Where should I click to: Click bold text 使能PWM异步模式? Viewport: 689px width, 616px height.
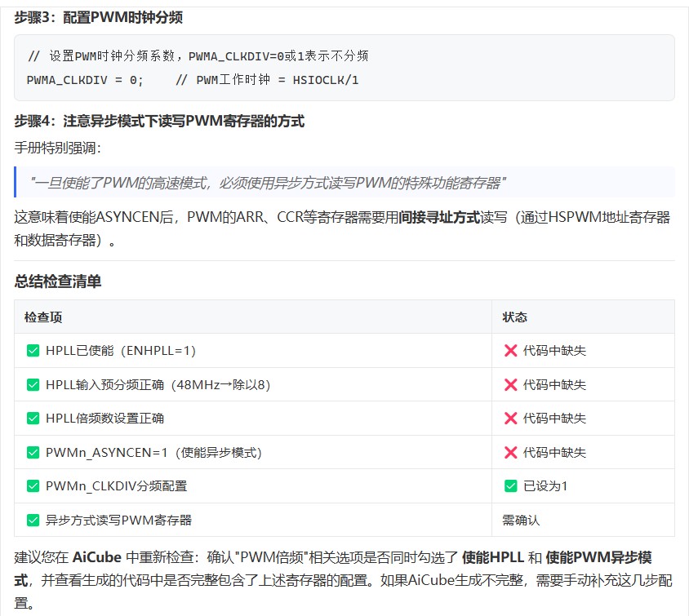tap(332, 569)
